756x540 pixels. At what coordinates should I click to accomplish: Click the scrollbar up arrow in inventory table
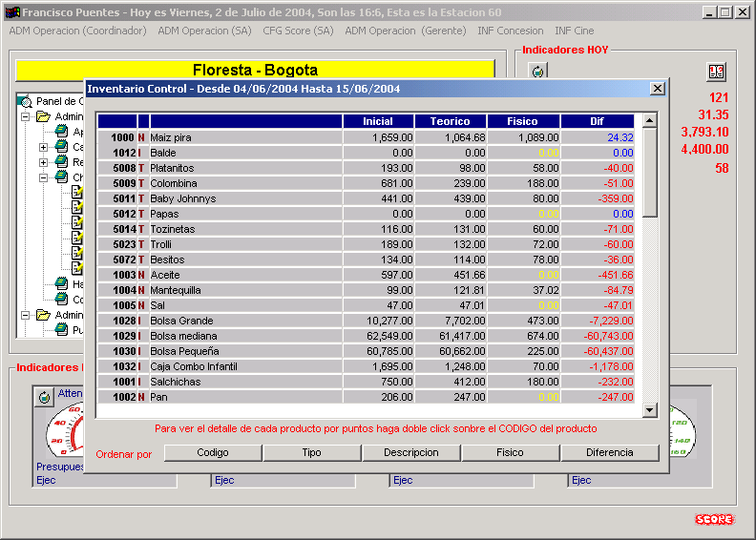(650, 120)
